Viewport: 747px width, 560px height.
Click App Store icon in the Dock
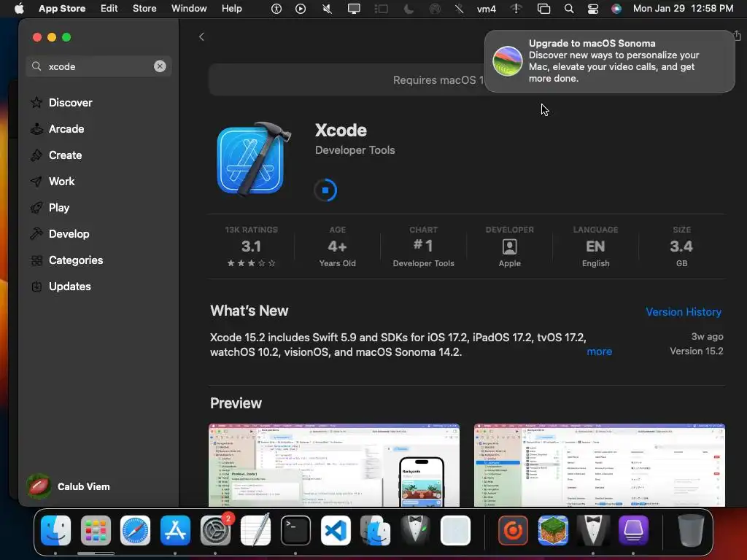pos(175,530)
